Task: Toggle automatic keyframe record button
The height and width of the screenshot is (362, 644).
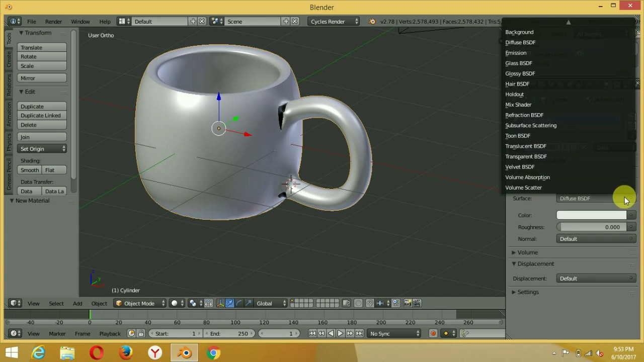Action: (433, 333)
